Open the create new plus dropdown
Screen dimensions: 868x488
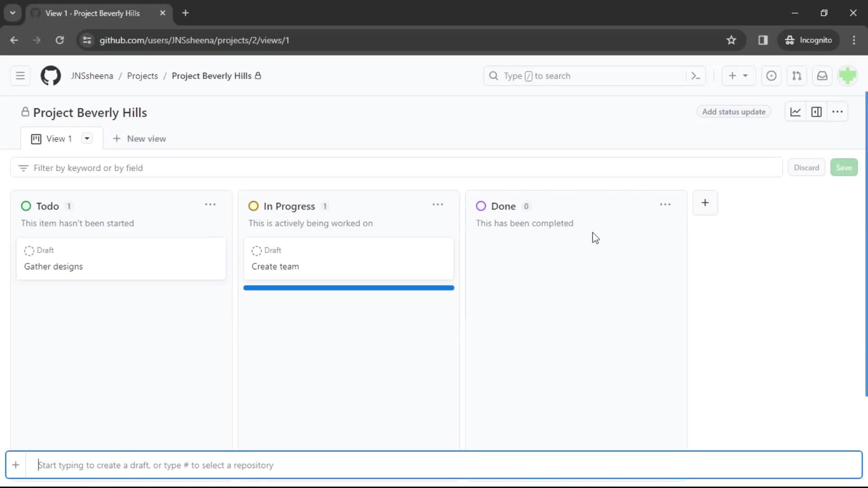tap(738, 76)
